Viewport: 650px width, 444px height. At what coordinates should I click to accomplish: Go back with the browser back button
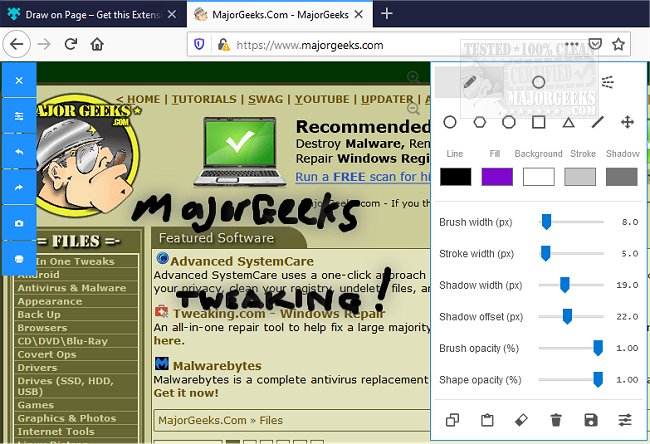pyautogui.click(x=17, y=44)
